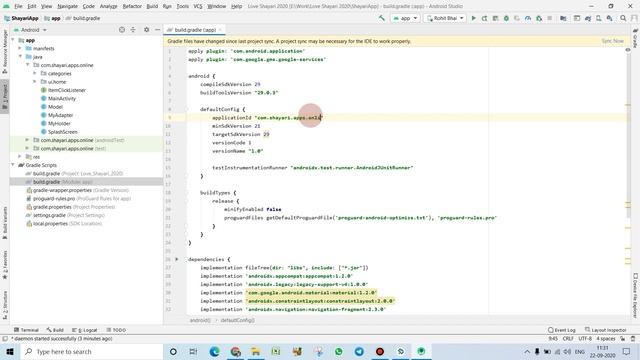Open the Project panel gear settings
Screen dimensions: 640x360
[147, 30]
